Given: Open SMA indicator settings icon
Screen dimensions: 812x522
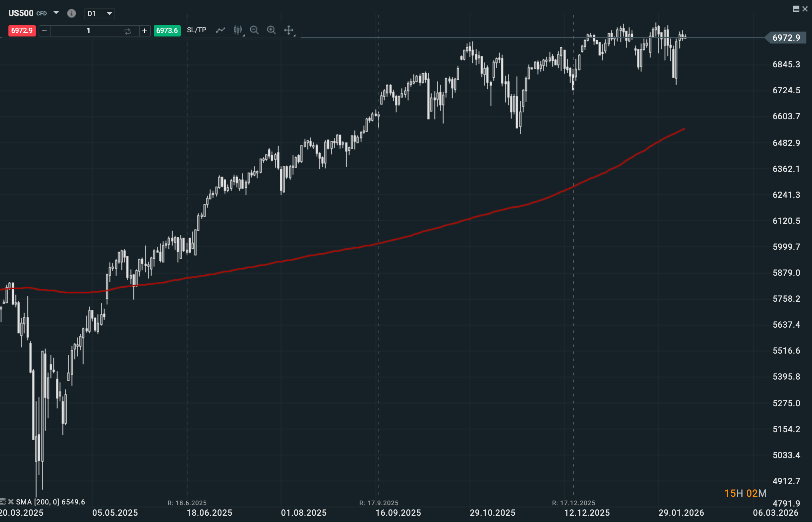Looking at the screenshot, I should point(3,502).
